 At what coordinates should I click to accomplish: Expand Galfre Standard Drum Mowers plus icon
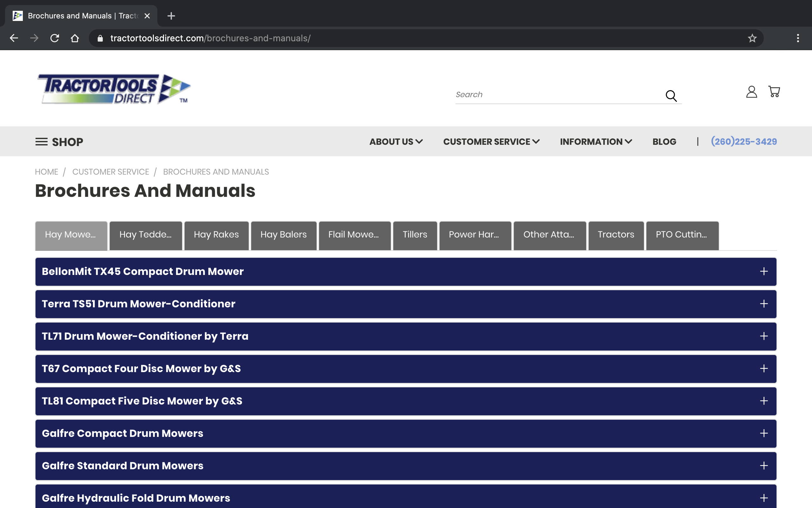click(764, 466)
